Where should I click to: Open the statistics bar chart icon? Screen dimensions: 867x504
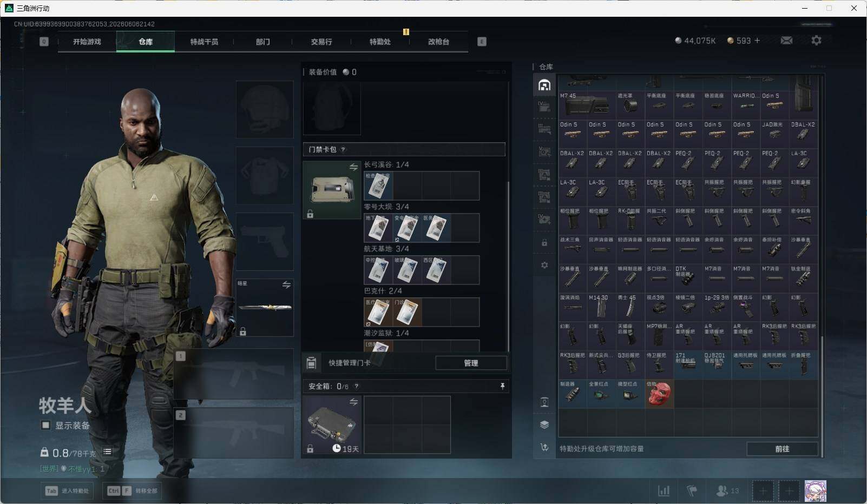point(664,490)
